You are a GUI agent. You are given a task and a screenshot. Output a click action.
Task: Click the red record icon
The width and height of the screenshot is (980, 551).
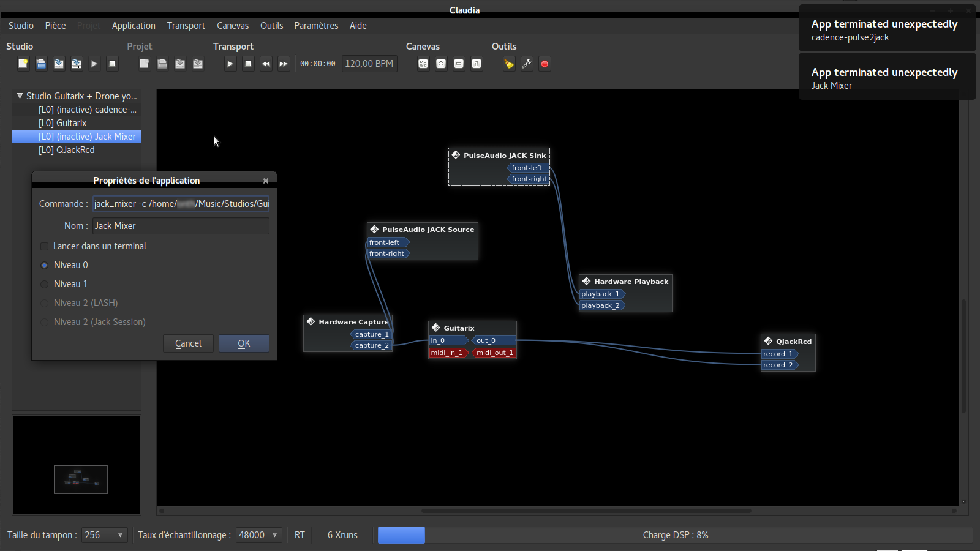[x=545, y=64]
